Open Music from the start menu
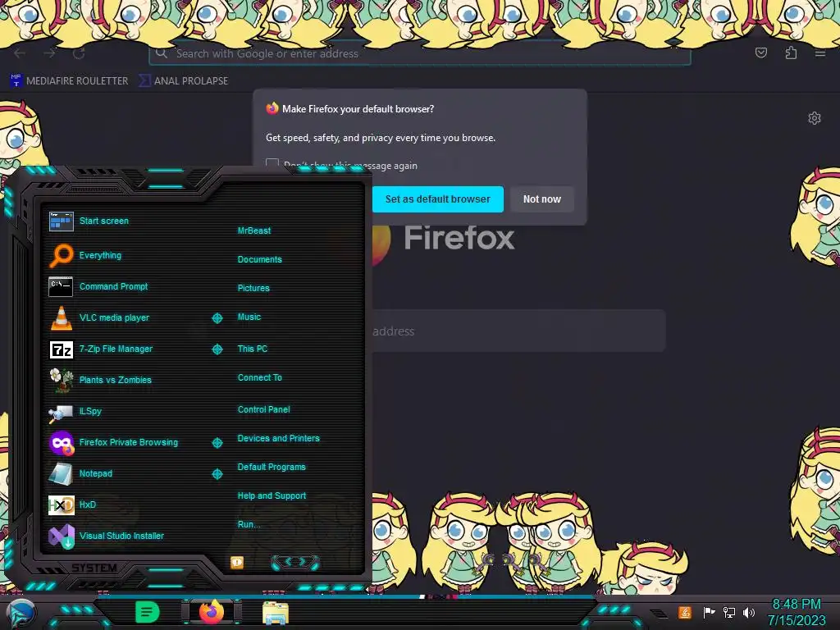The image size is (840, 630). click(249, 317)
